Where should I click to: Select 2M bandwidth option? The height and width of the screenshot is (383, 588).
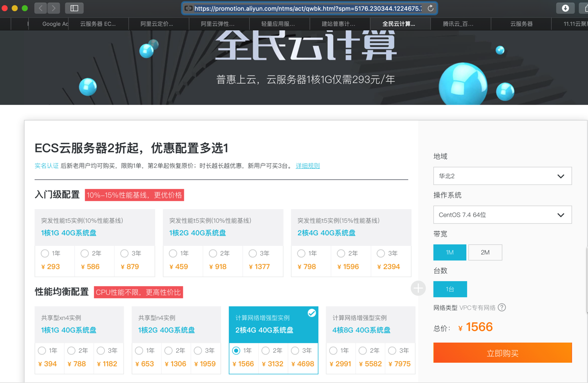(485, 252)
